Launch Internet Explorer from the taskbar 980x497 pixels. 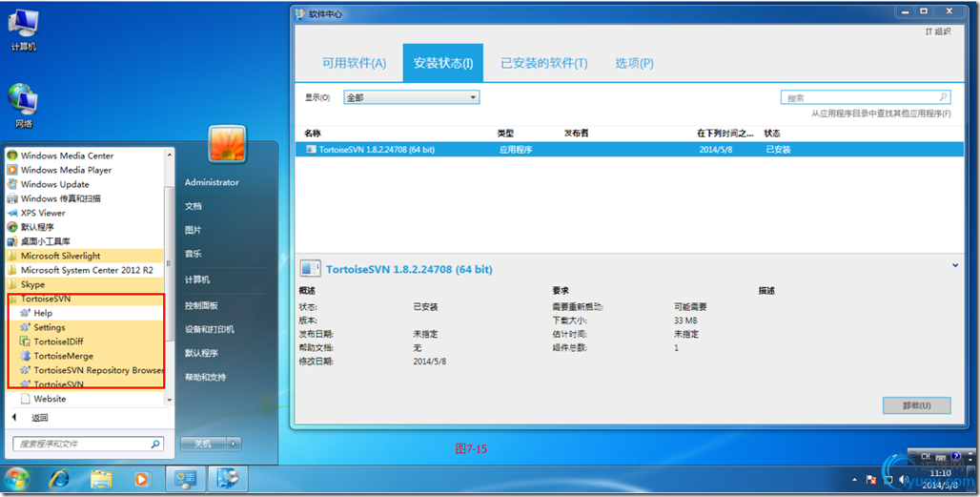click(59, 480)
